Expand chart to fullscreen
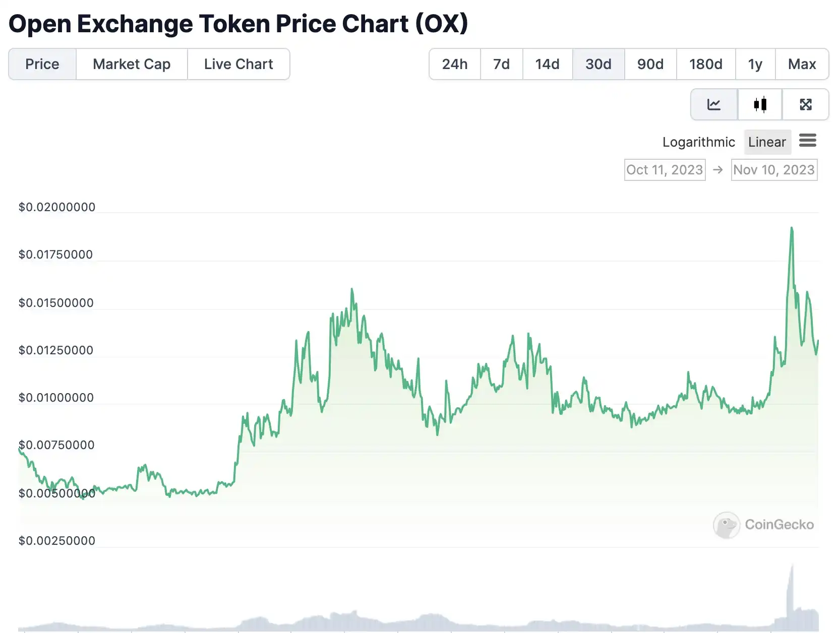The image size is (840, 633). click(805, 104)
